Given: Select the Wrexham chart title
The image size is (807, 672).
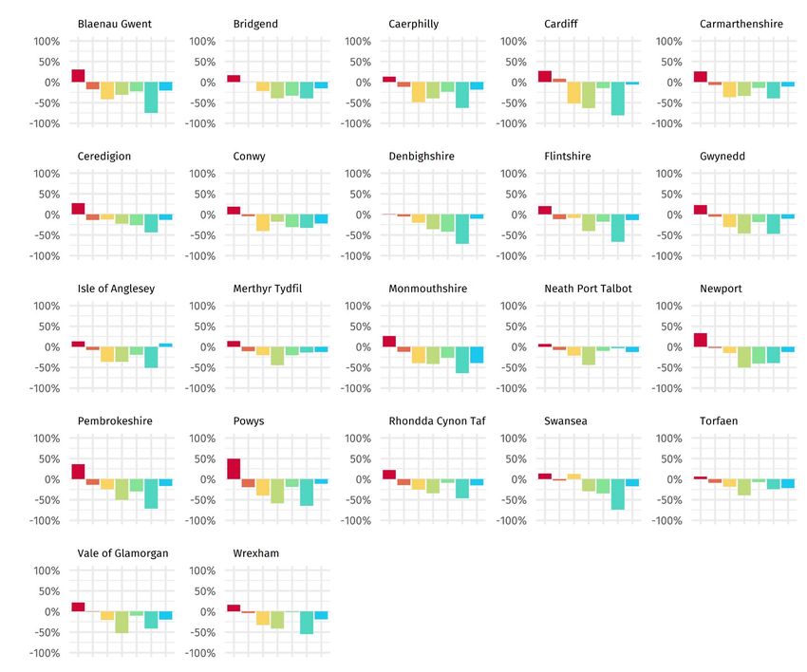Looking at the screenshot, I should [x=256, y=553].
